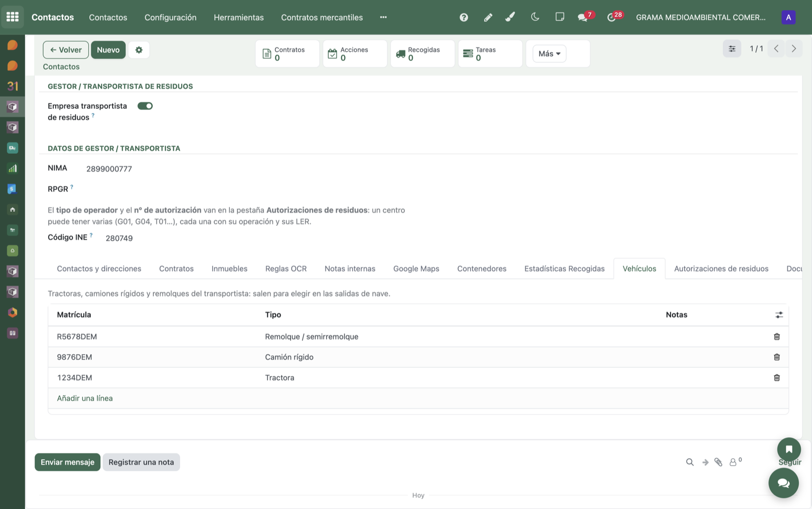
Task: Open user avatar A menu
Action: pos(788,17)
